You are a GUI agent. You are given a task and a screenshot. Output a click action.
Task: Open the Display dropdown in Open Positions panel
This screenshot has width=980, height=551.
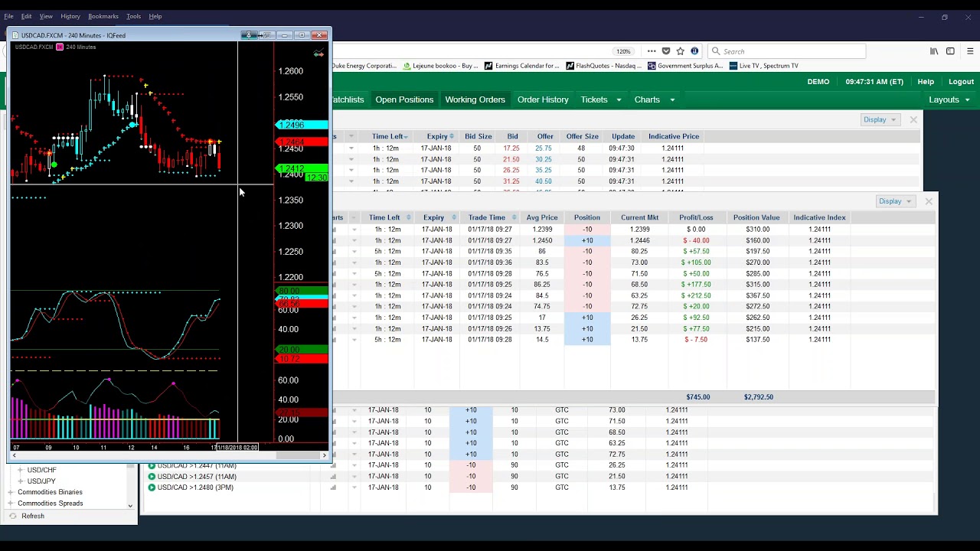pos(894,201)
